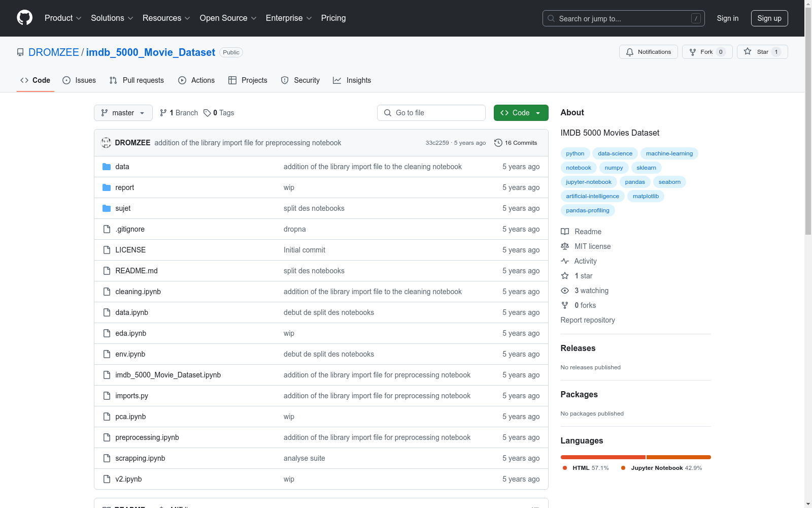The width and height of the screenshot is (812, 508).
Task: Click the python topic tag
Action: point(575,153)
